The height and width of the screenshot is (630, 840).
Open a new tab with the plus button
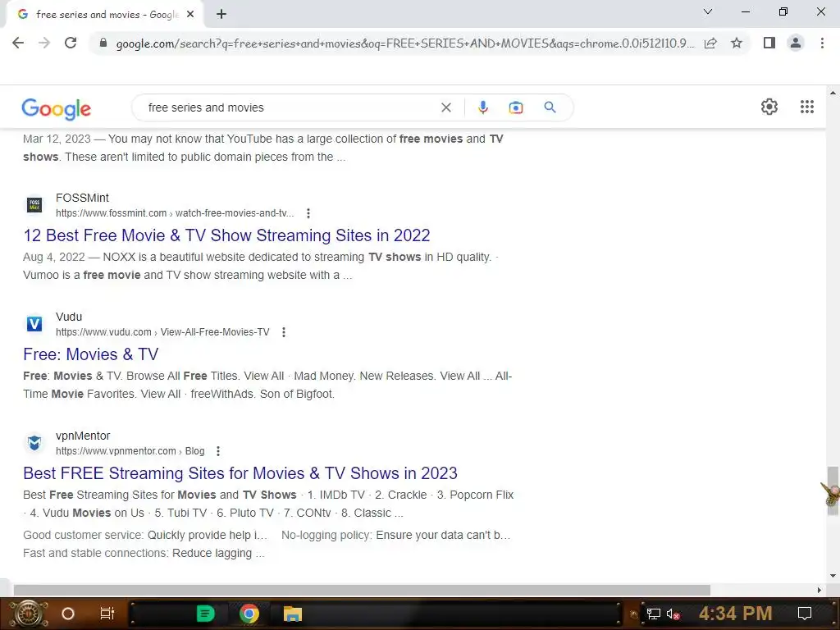pos(221,15)
